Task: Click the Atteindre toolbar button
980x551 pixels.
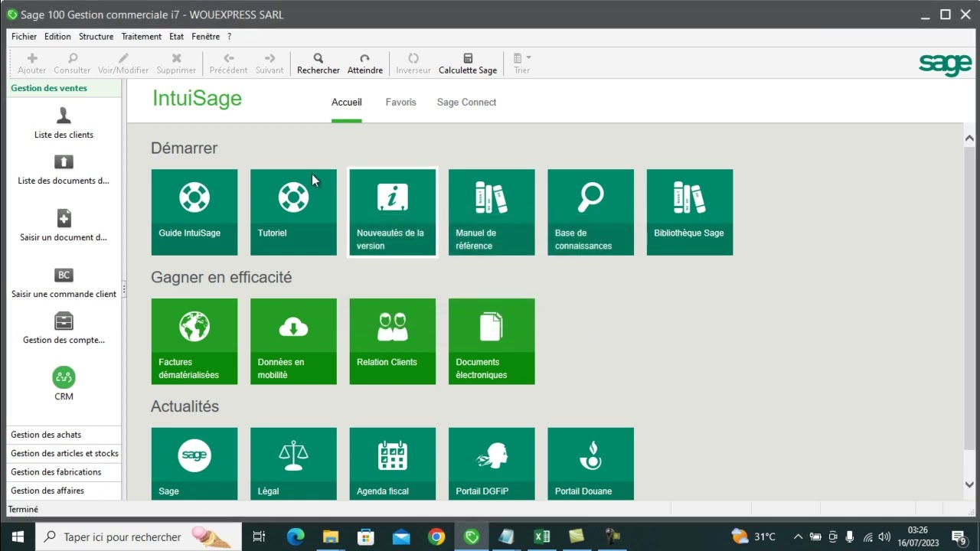Action: click(x=365, y=64)
